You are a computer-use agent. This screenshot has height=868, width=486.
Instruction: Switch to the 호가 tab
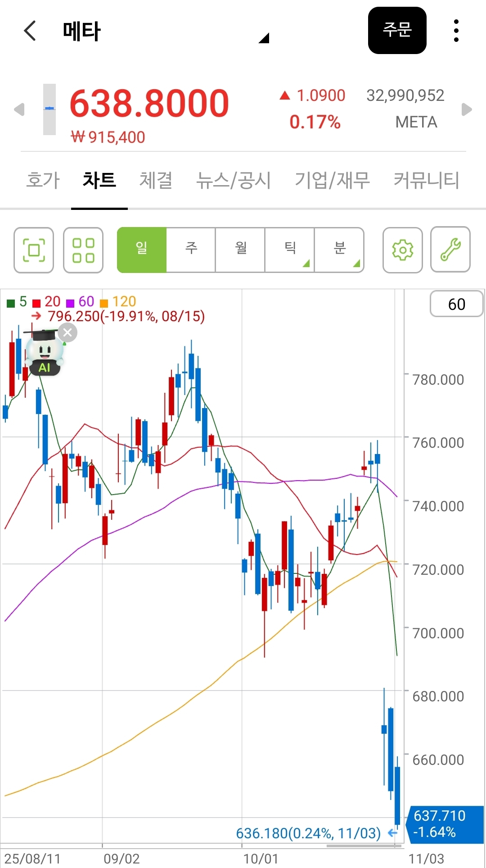43,180
